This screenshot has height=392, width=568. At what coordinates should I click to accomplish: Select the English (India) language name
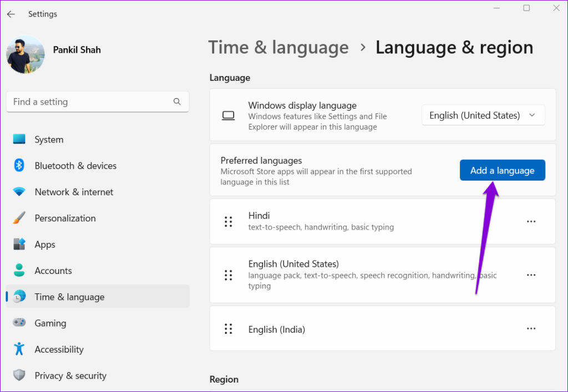click(277, 329)
